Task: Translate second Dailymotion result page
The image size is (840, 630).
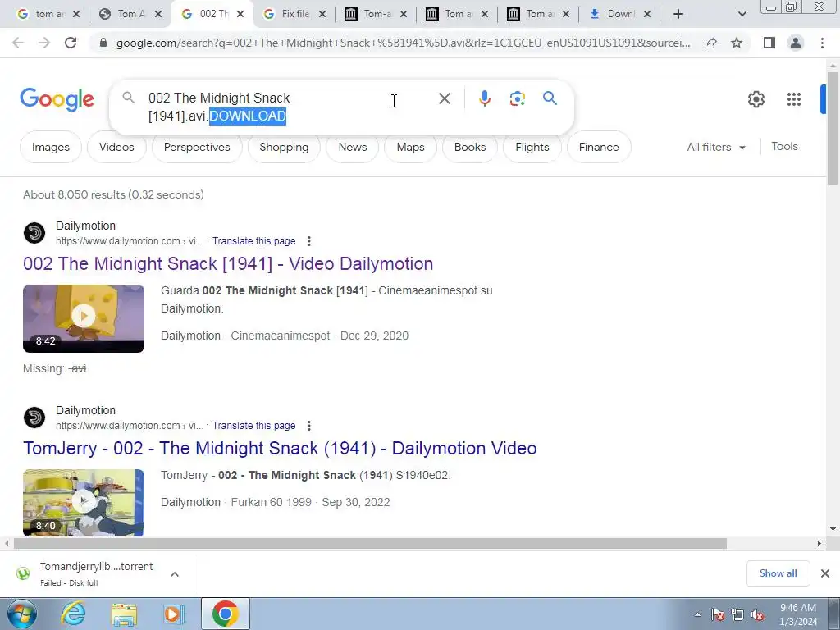Action: pyautogui.click(x=254, y=426)
